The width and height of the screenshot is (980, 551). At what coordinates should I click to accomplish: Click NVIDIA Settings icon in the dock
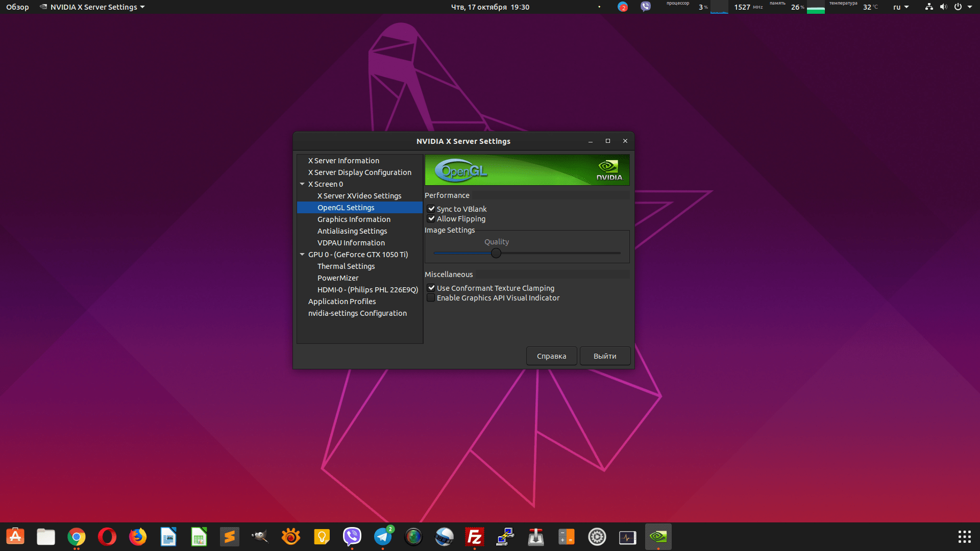(x=658, y=537)
